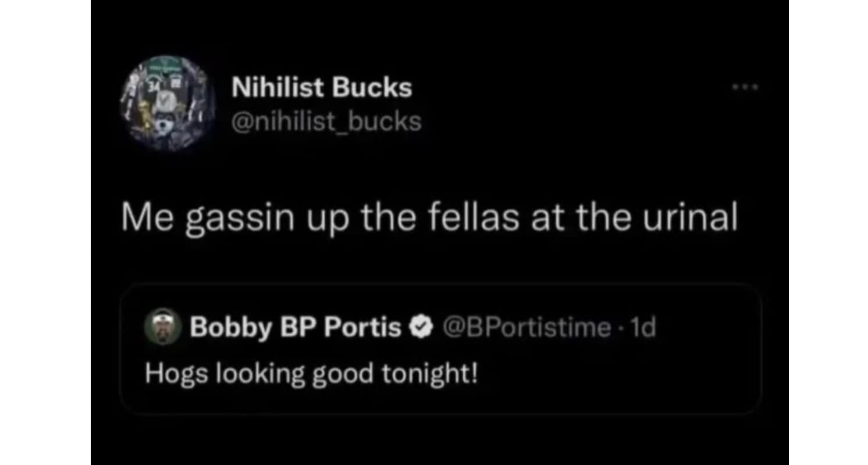Open the three-dot more options menu
This screenshot has height=465, width=868.
coord(745,88)
